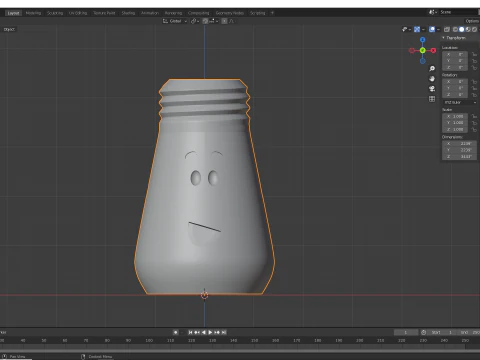
Task: Toggle auto keying record button
Action: click(176, 332)
